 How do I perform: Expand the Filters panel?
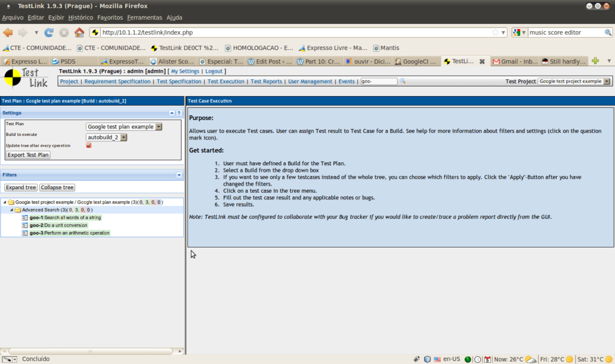click(x=179, y=175)
